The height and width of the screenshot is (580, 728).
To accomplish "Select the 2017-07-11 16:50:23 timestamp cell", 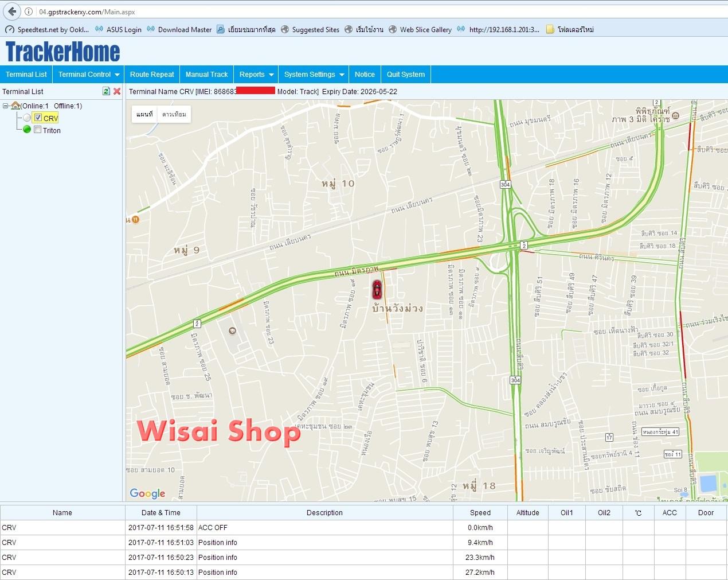I will point(161,558).
